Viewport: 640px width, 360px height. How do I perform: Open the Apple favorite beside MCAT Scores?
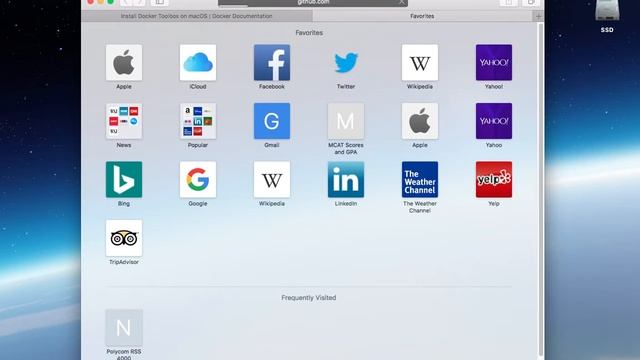[420, 121]
